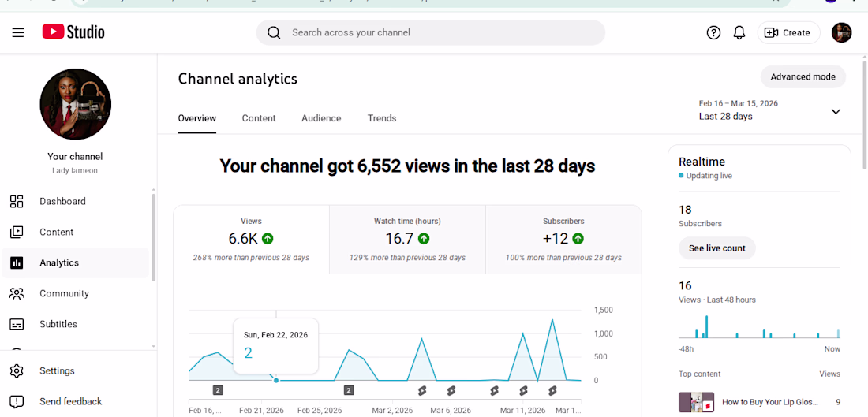
Task: Click the video marker badge near Feb 25
Action: [349, 390]
